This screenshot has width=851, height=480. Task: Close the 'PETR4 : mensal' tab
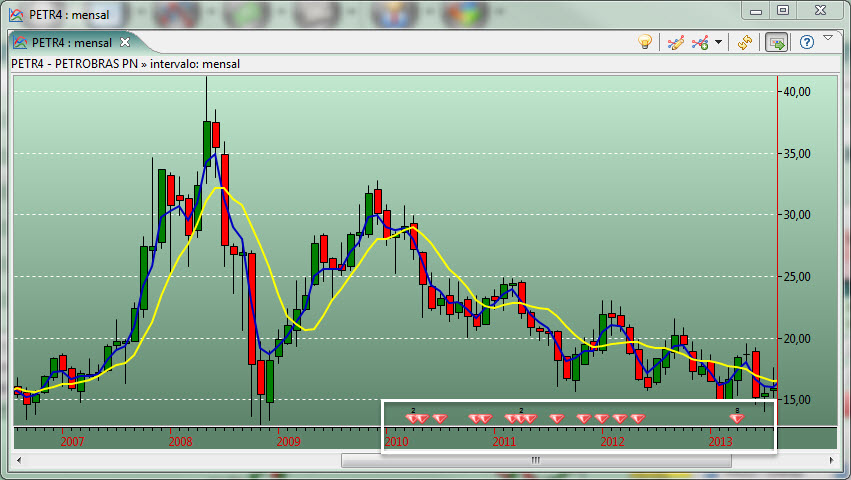tap(125, 42)
